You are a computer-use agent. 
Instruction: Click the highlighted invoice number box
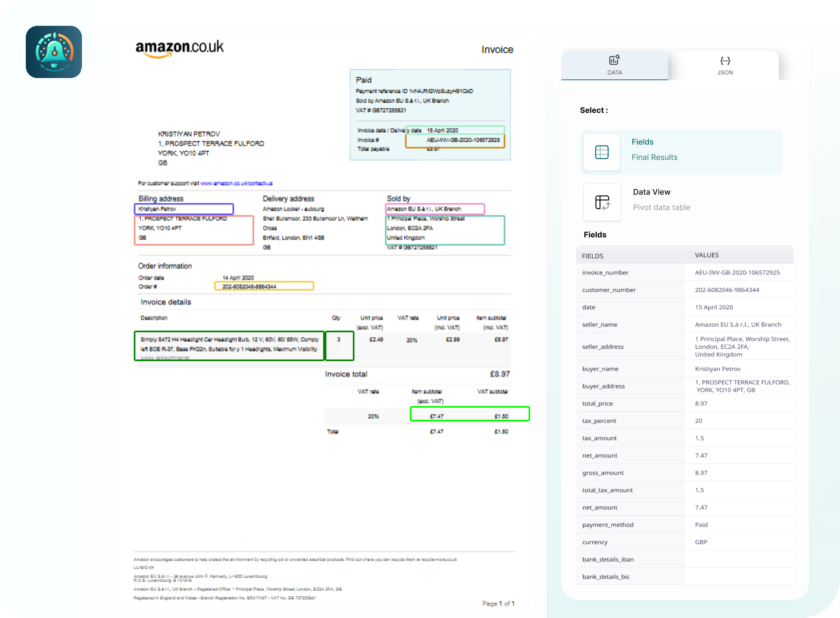pyautogui.click(x=455, y=141)
